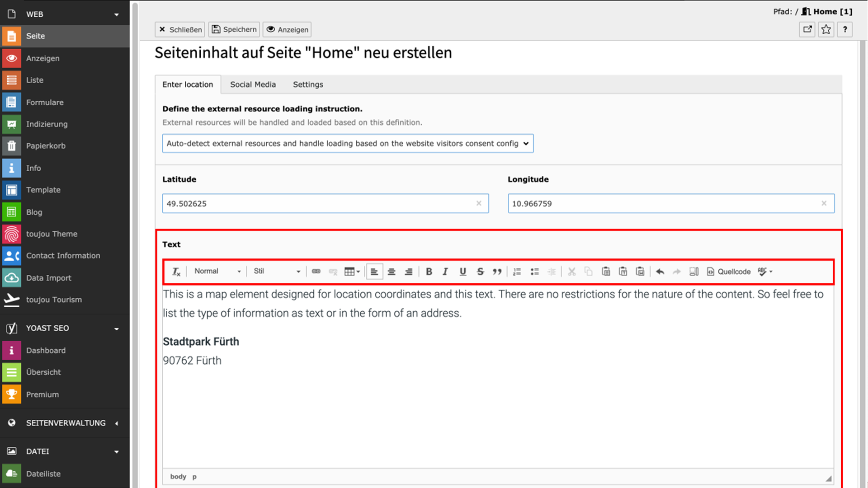Insert a link via chain icon
The image size is (868, 488).
click(x=316, y=272)
